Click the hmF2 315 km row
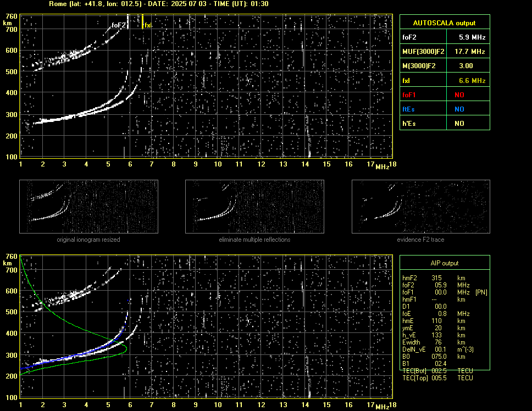This screenshot has height=411, width=532. pyautogui.click(x=434, y=278)
